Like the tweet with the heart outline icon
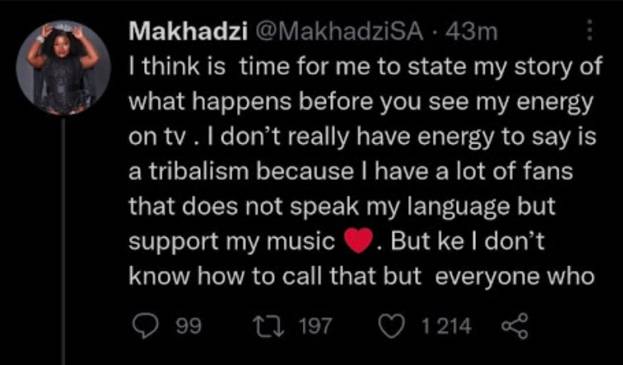Image resolution: width=623 pixels, height=365 pixels. click(x=392, y=327)
